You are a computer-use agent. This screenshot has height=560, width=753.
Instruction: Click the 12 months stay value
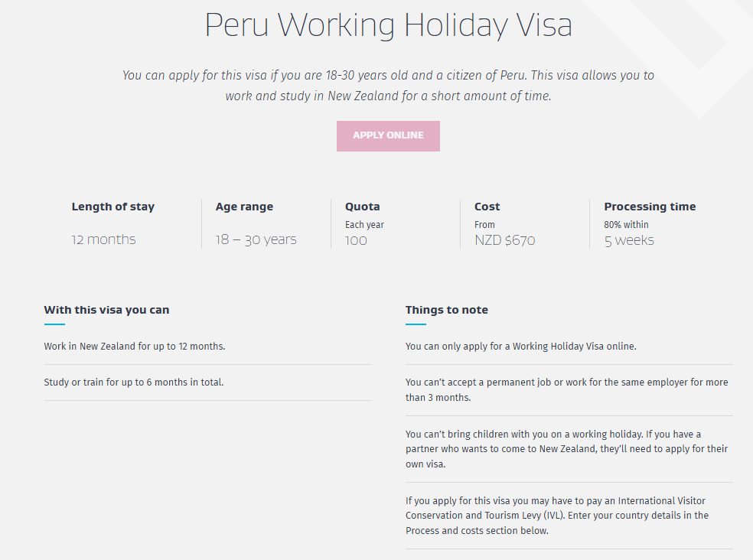click(103, 239)
